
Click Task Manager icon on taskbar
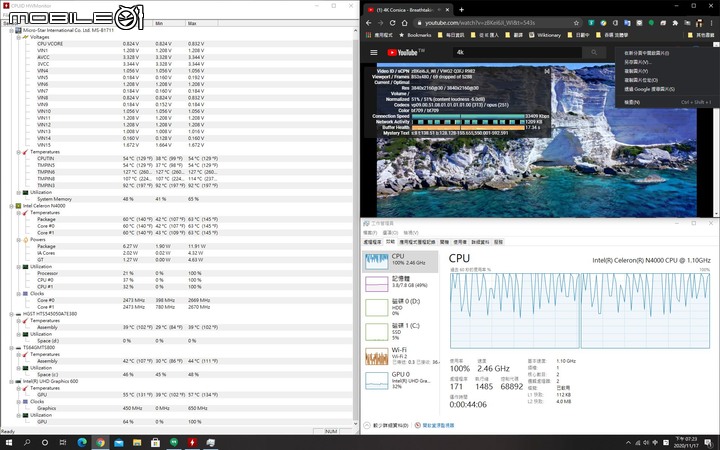pos(210,443)
